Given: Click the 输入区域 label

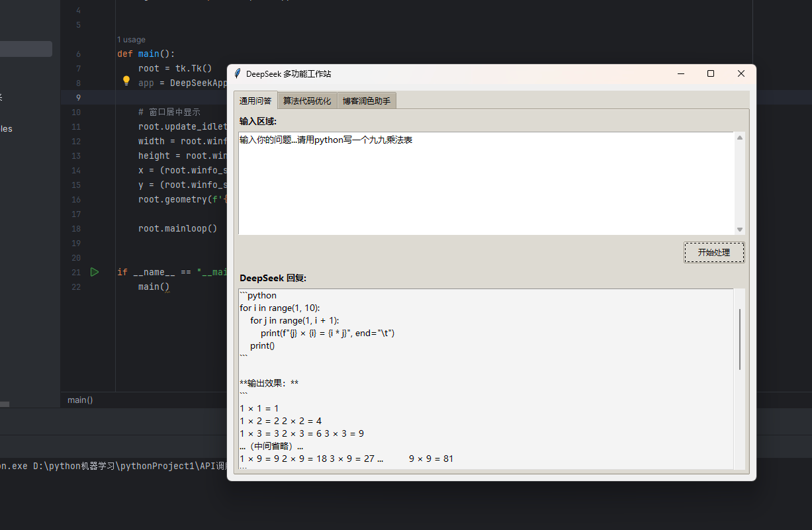Looking at the screenshot, I should (257, 121).
